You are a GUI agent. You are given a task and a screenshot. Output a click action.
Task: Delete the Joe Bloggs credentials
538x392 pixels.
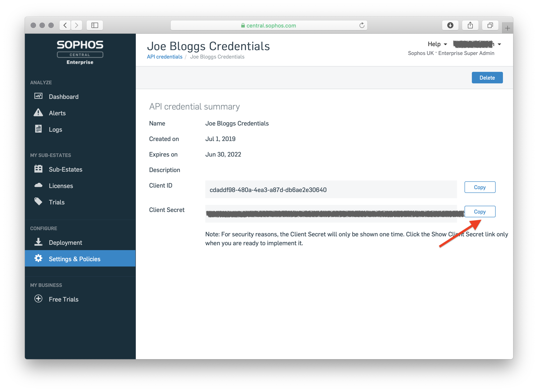(x=487, y=78)
